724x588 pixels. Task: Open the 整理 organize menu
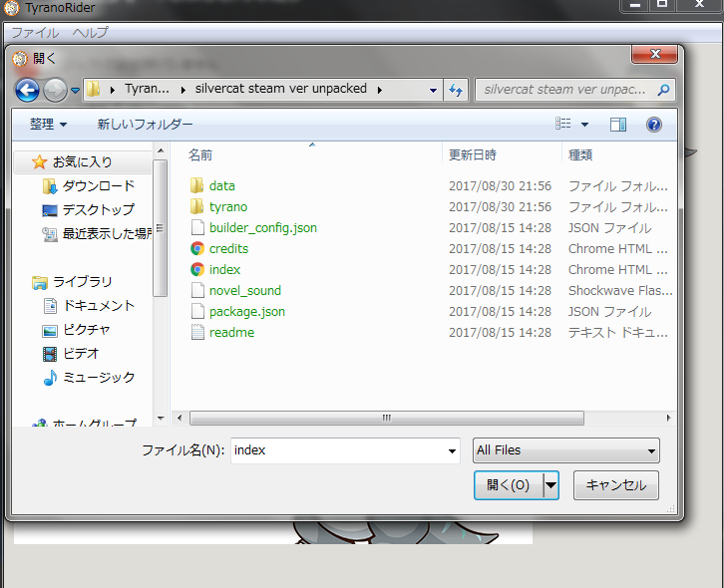point(48,125)
